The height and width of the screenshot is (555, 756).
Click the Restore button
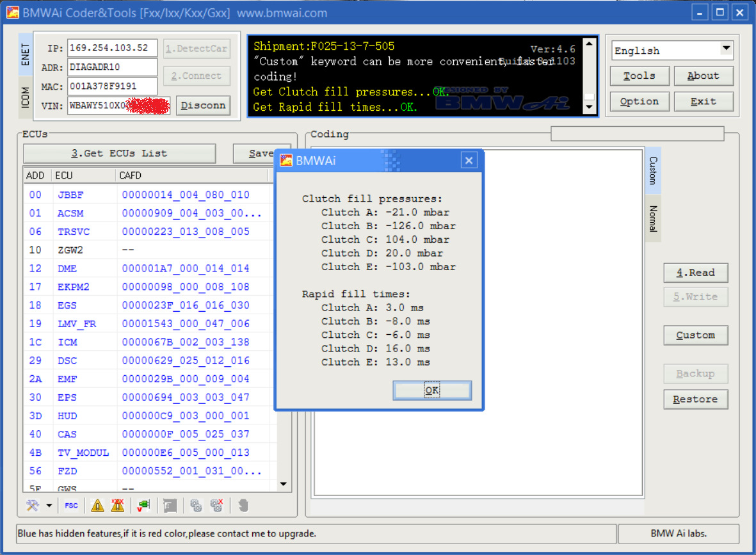tap(695, 399)
